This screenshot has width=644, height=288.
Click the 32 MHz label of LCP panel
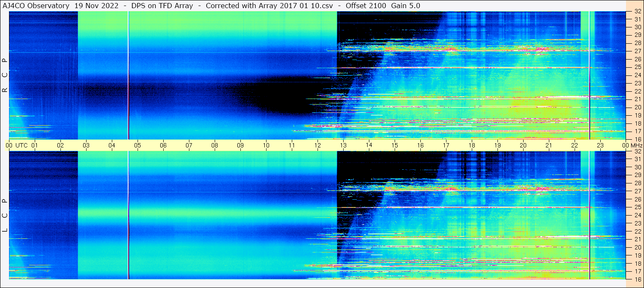637,151
